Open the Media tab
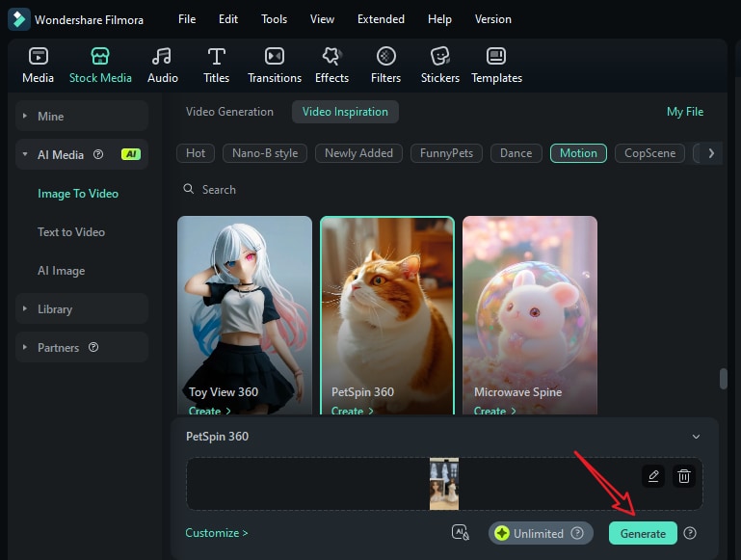Image resolution: width=741 pixels, height=560 pixels. (38, 66)
